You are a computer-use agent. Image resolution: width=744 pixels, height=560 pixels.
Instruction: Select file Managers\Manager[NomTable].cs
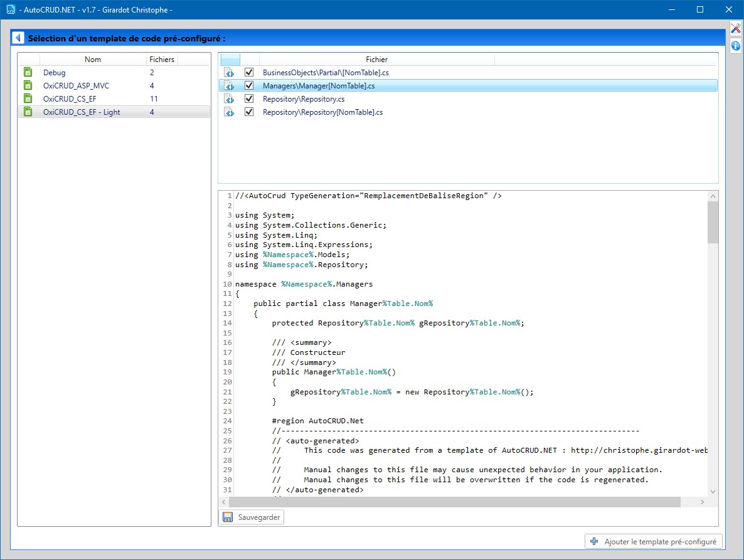pyautogui.click(x=468, y=86)
